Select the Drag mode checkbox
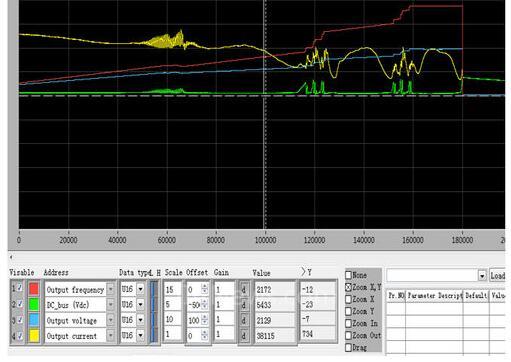This screenshot has width=511, height=362. coord(348,347)
